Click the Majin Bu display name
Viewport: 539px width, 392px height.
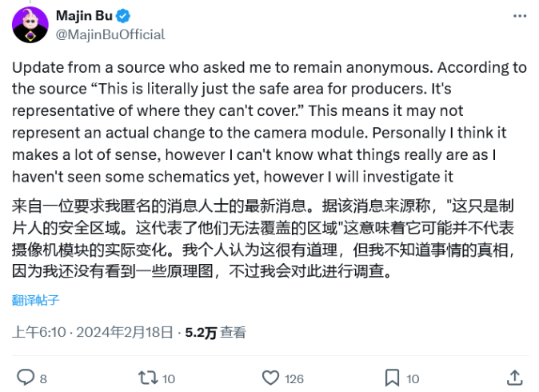point(85,17)
